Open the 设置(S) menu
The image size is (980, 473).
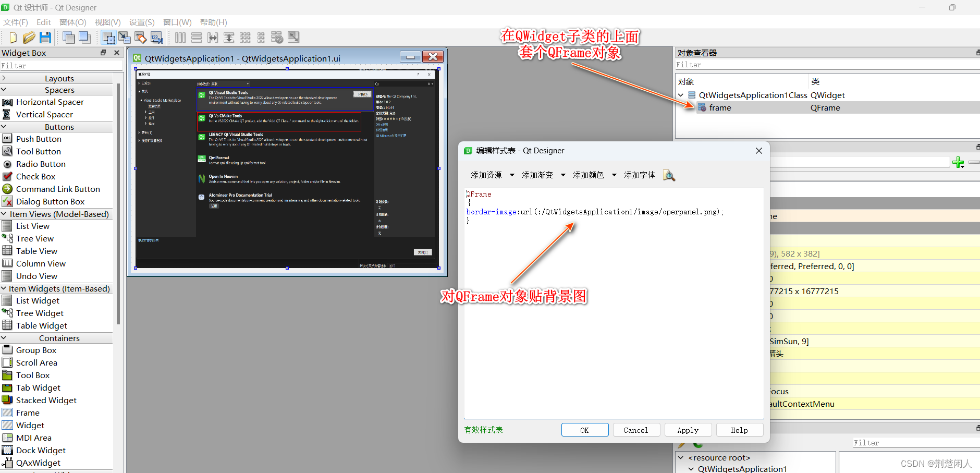pyautogui.click(x=142, y=22)
